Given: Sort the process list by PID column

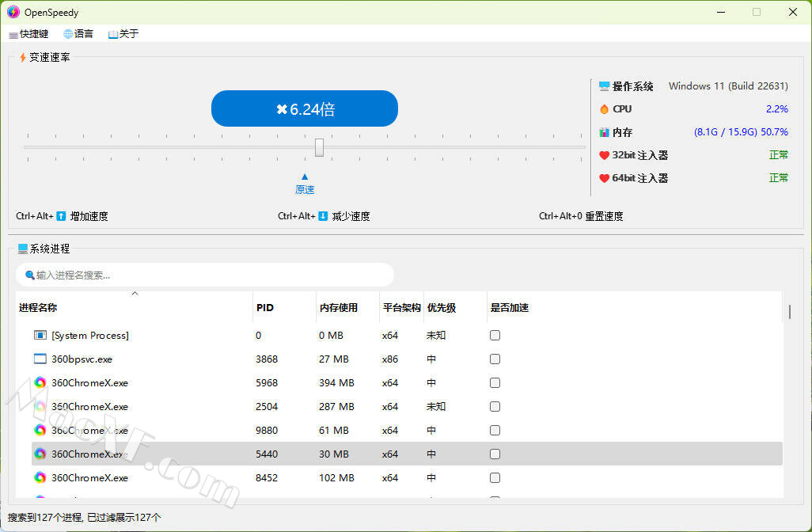Looking at the screenshot, I should [x=265, y=308].
